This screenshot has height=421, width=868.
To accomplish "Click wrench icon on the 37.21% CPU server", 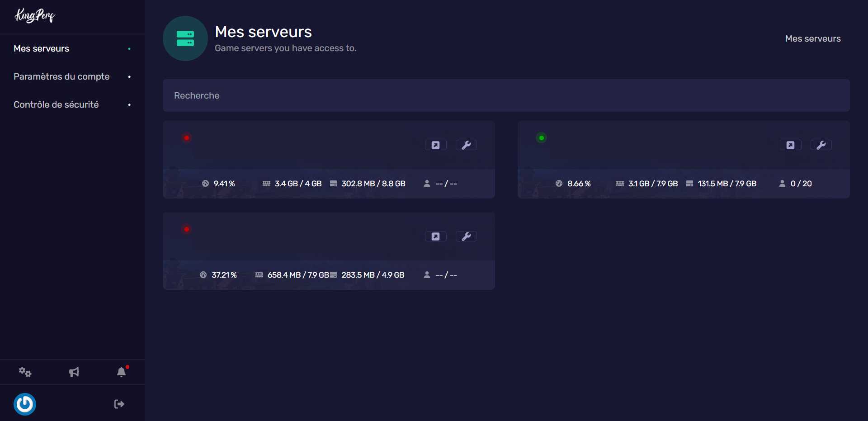I will click(x=466, y=237).
